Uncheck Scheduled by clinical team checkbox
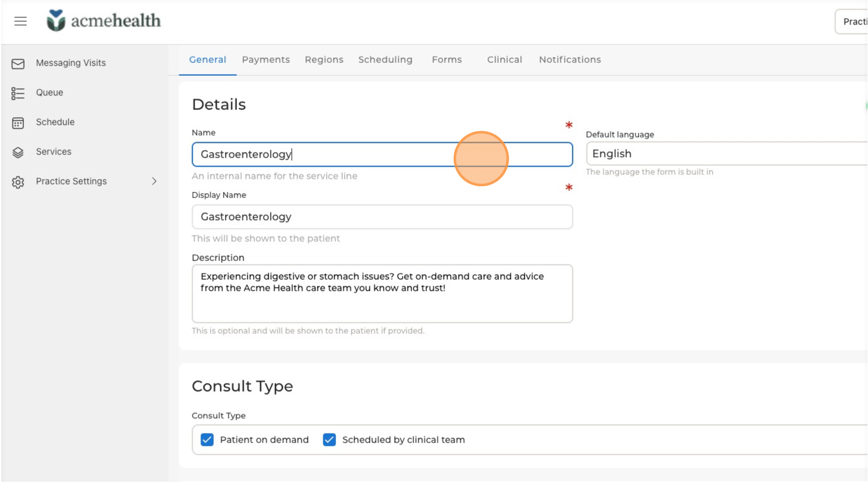Screen dimensions: 868x482 click(329, 440)
